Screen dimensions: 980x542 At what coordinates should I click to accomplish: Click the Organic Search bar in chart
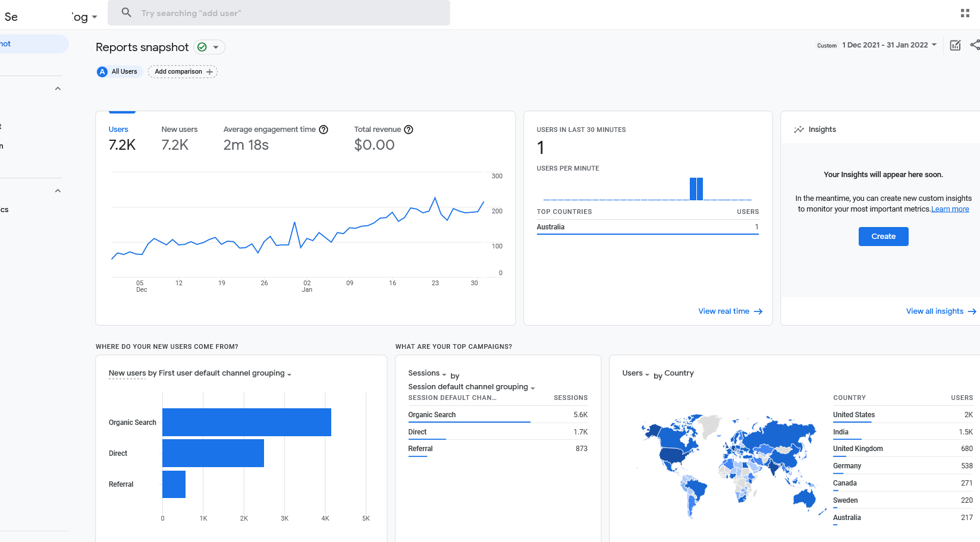247,423
